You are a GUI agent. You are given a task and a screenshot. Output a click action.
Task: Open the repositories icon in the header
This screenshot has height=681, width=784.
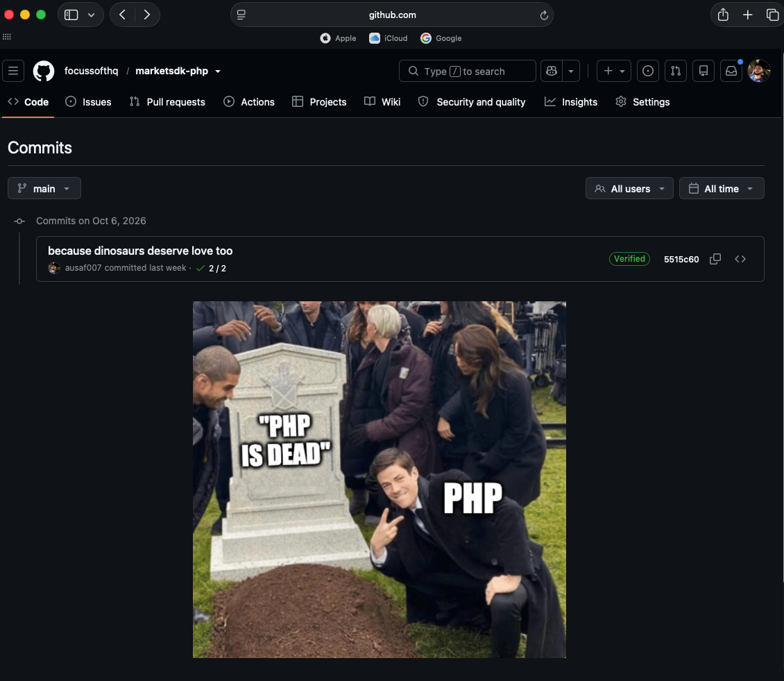[703, 71]
